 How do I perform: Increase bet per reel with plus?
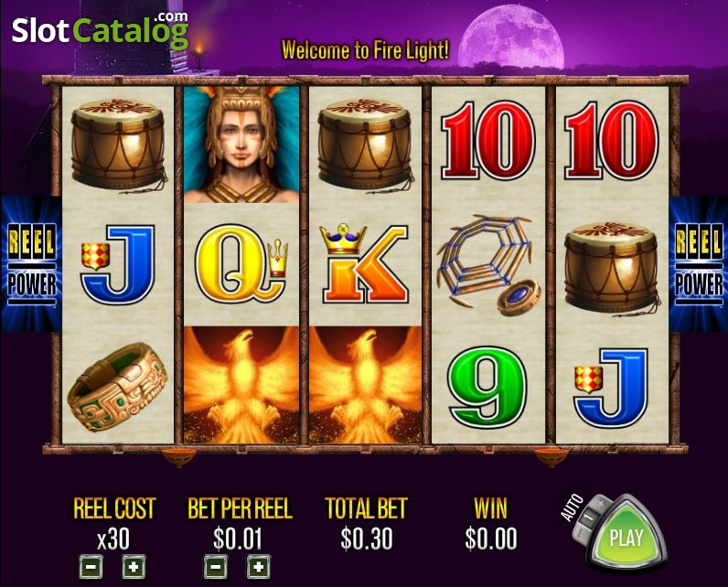point(259,567)
